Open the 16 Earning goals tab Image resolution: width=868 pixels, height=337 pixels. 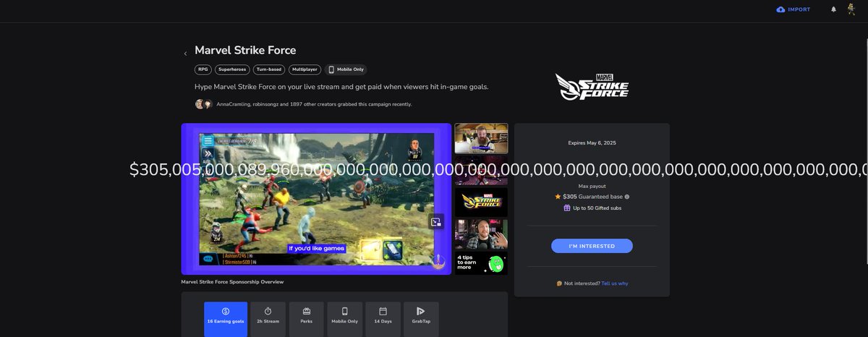click(x=226, y=319)
